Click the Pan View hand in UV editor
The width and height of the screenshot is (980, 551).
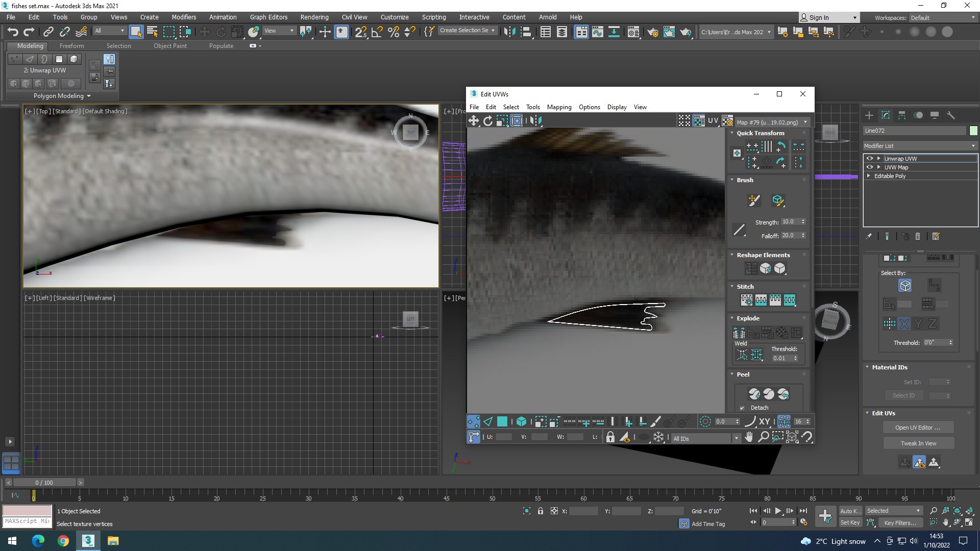[x=749, y=437]
